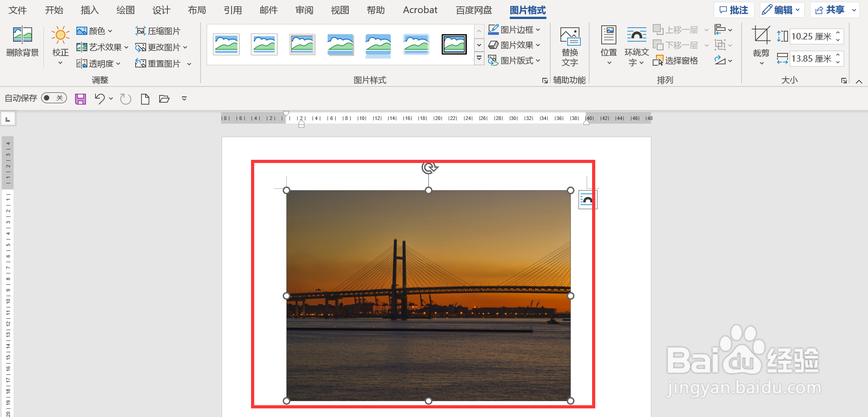Select the first picture style thumbnail
This screenshot has height=417, width=868.
pos(226,44)
